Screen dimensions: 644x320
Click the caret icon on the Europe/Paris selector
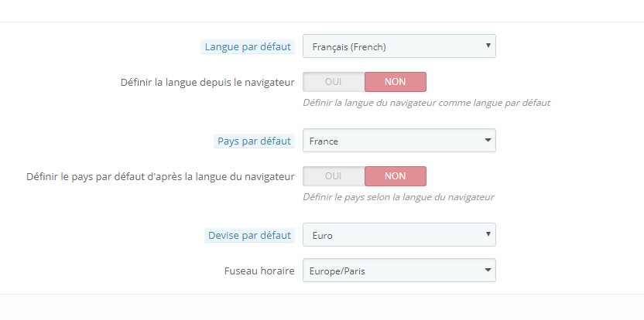pos(488,270)
